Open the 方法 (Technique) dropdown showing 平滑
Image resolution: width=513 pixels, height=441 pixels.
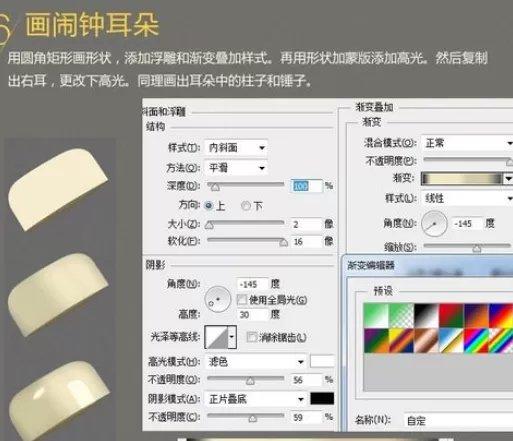(236, 168)
